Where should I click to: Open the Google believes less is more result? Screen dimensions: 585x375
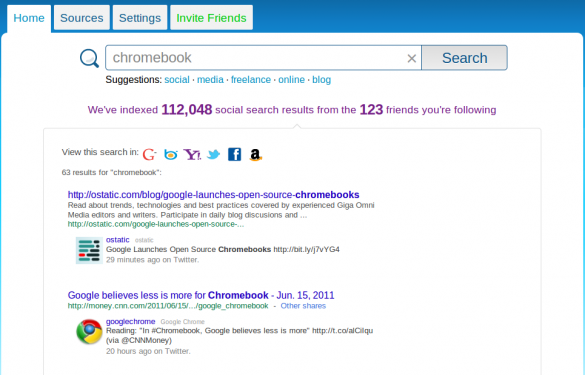pos(201,295)
